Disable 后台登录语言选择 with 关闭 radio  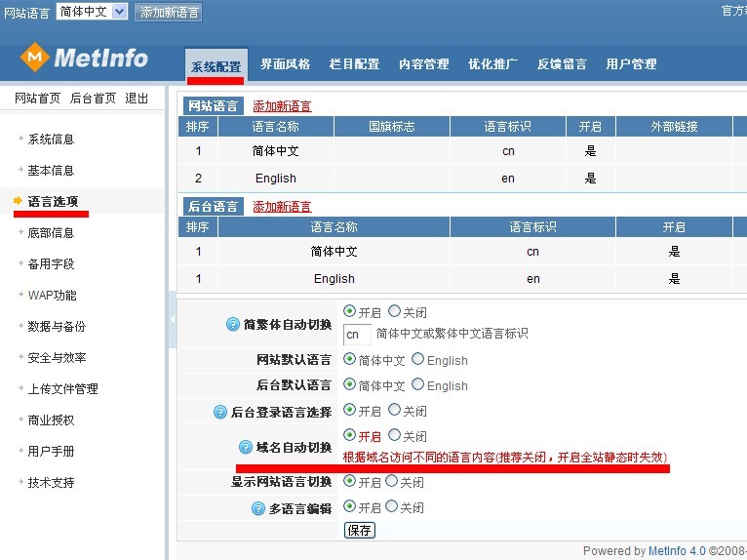[x=394, y=410]
